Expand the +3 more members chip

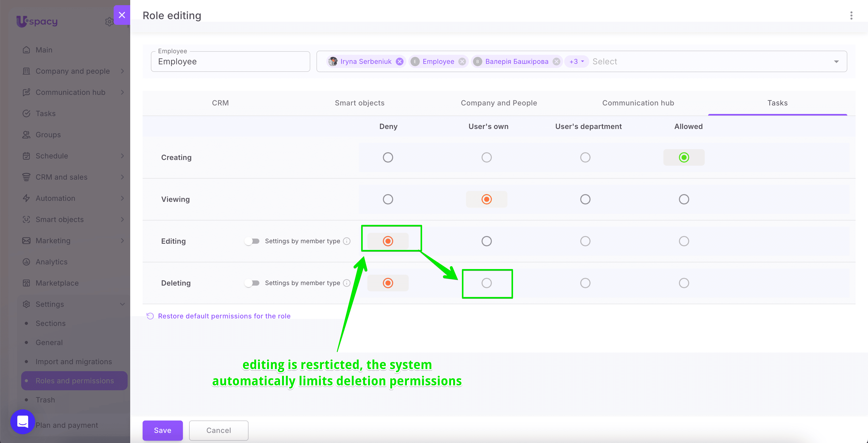click(x=577, y=61)
